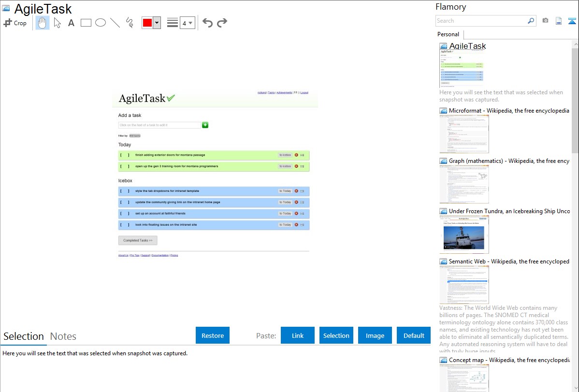Viewport: 579px width, 392px height.
Task: Switch to the Notes tab
Action: click(x=63, y=336)
